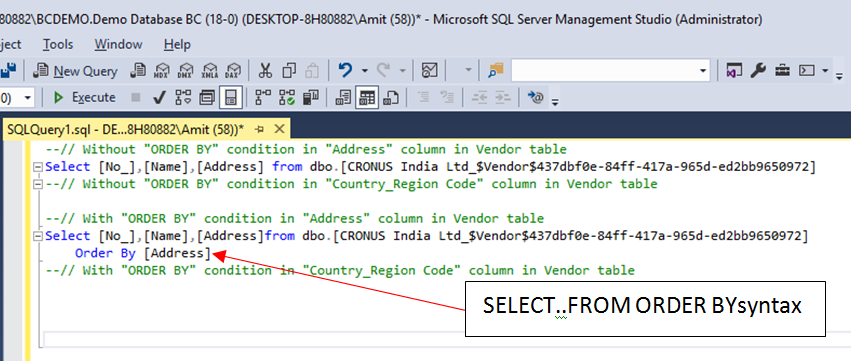Viewport: 851px width, 361px height.
Task: Open the Undo history dropdown arrow
Action: pos(364,71)
